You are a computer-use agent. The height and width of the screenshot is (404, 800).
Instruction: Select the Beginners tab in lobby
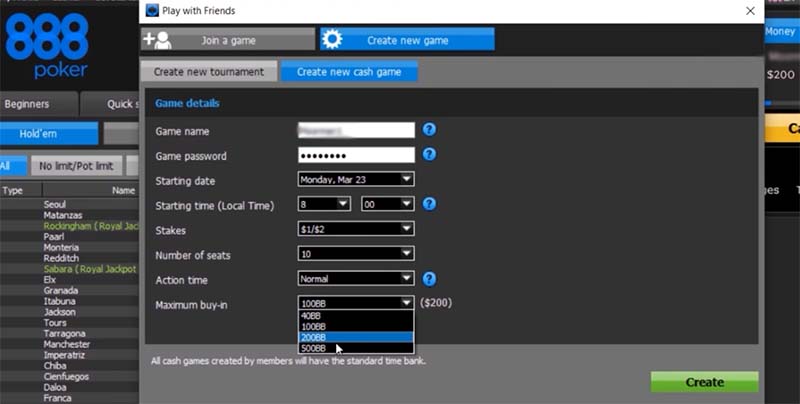coord(39,104)
